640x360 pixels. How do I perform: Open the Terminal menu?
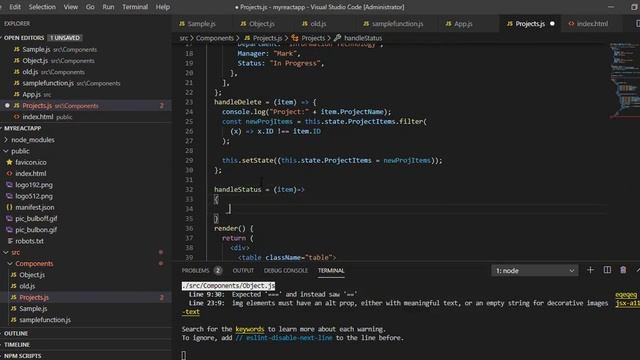[135, 7]
